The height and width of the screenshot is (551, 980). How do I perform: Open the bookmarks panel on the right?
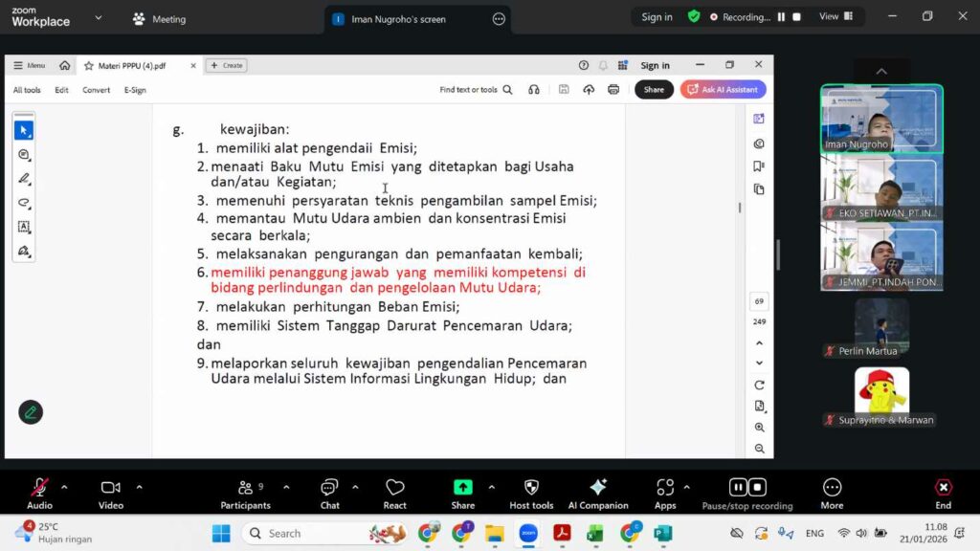click(x=758, y=164)
